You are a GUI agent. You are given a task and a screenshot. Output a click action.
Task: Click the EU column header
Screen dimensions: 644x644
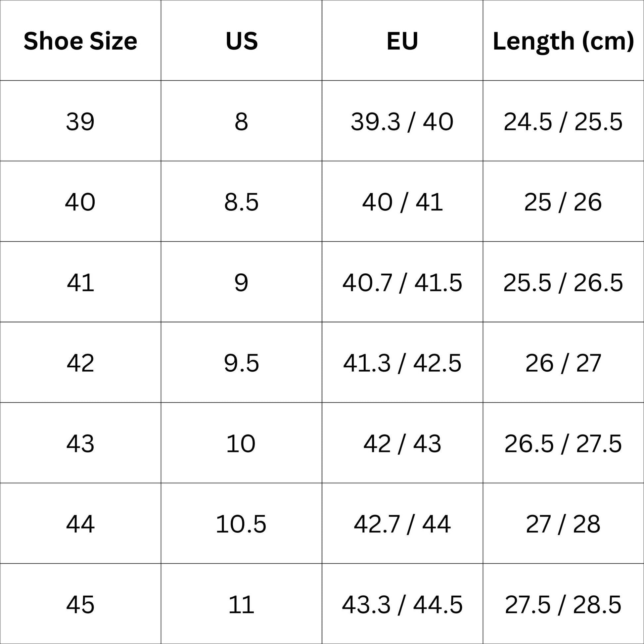click(402, 41)
